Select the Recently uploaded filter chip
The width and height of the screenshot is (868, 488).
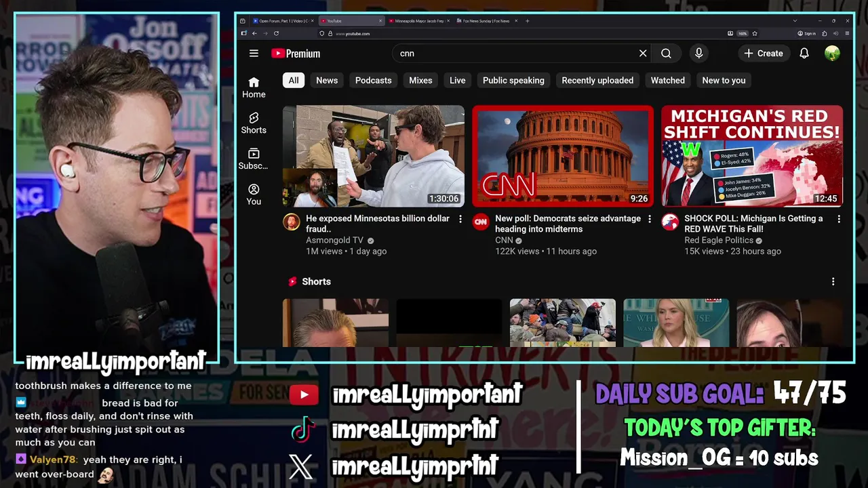pyautogui.click(x=597, y=80)
